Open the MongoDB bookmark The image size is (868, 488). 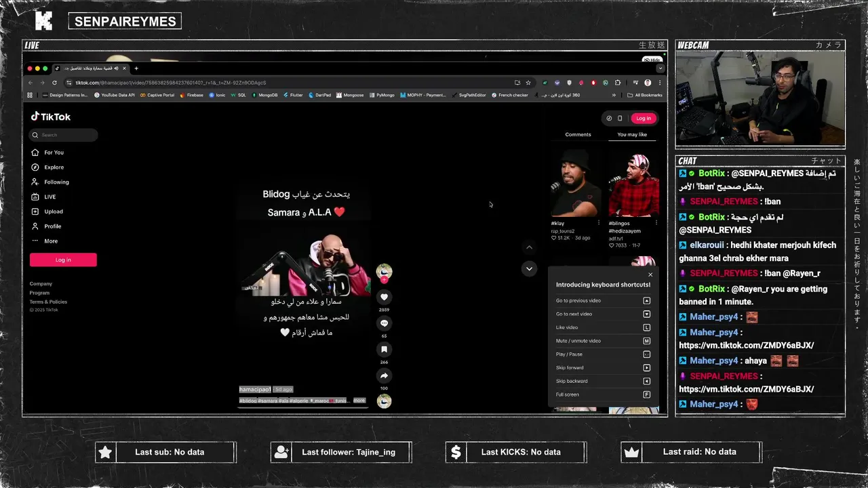[264, 95]
